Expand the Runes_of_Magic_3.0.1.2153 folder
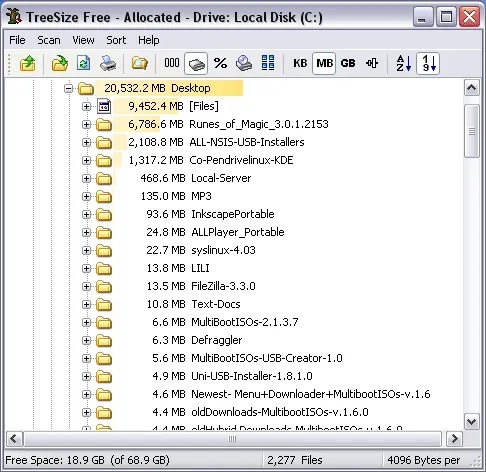 [x=86, y=125]
